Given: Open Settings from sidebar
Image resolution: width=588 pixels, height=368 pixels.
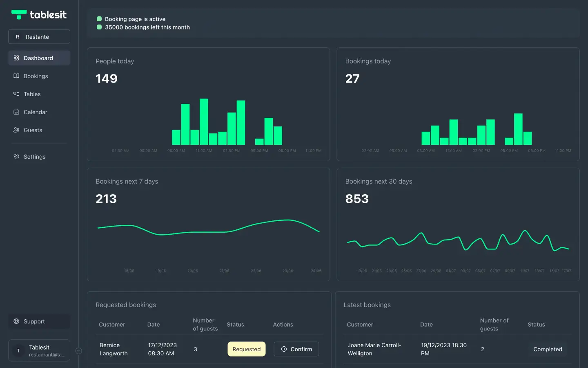Looking at the screenshot, I should click(x=39, y=157).
